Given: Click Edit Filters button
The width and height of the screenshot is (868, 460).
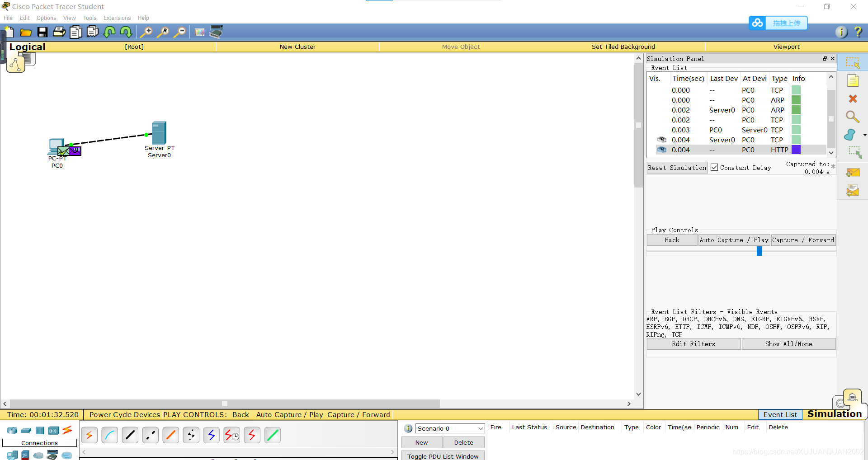Looking at the screenshot, I should pos(693,344).
